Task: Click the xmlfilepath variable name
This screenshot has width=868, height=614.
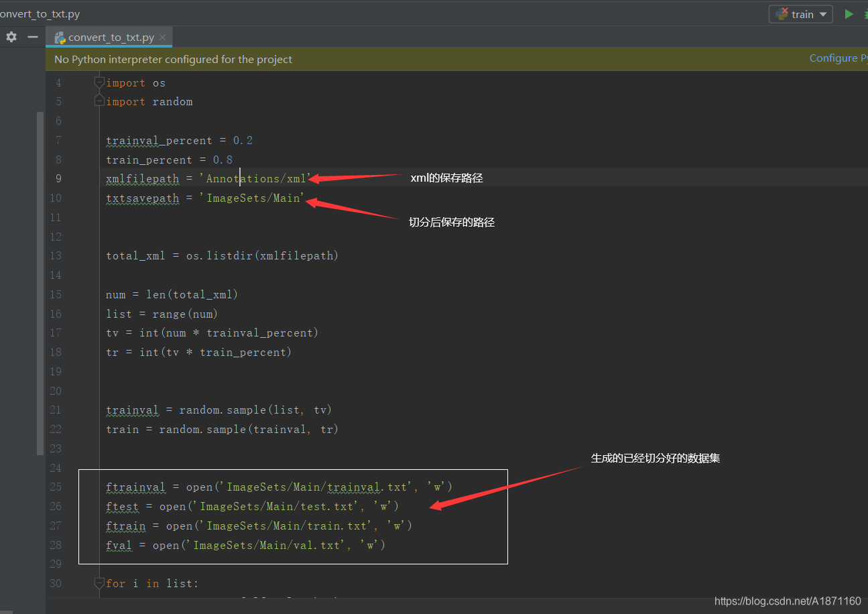Action: point(143,179)
